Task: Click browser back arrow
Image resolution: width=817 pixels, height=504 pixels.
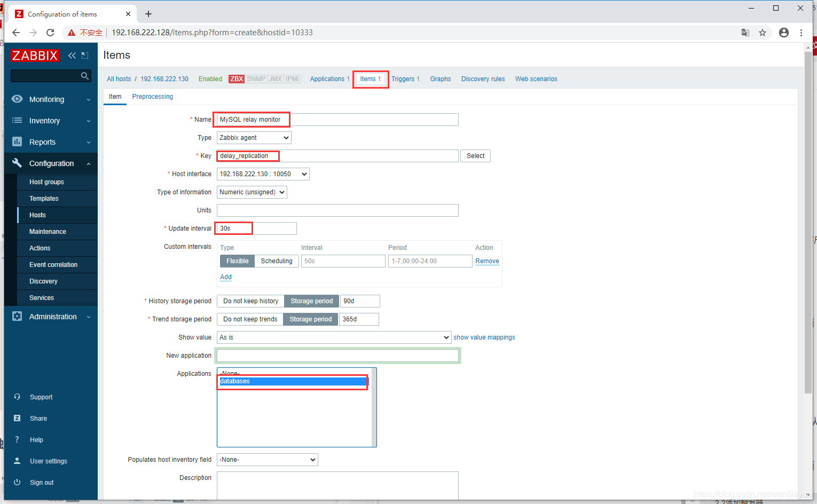Action: pos(16,33)
